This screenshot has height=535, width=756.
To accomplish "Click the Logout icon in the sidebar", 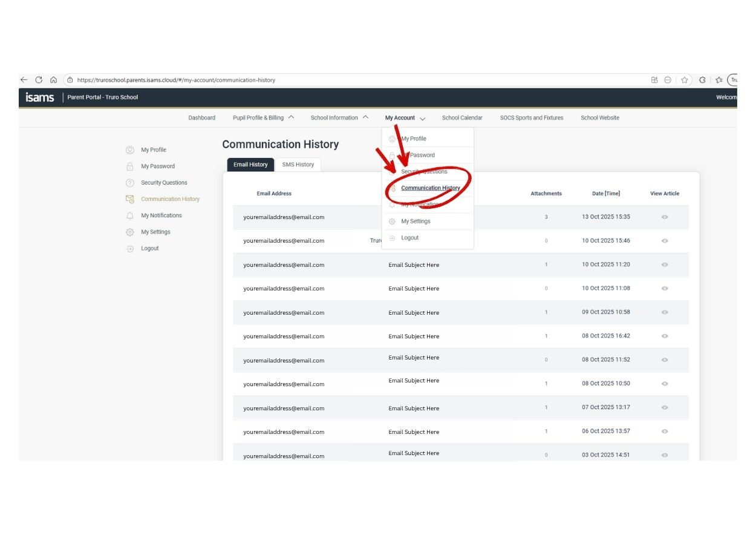I will click(x=129, y=249).
